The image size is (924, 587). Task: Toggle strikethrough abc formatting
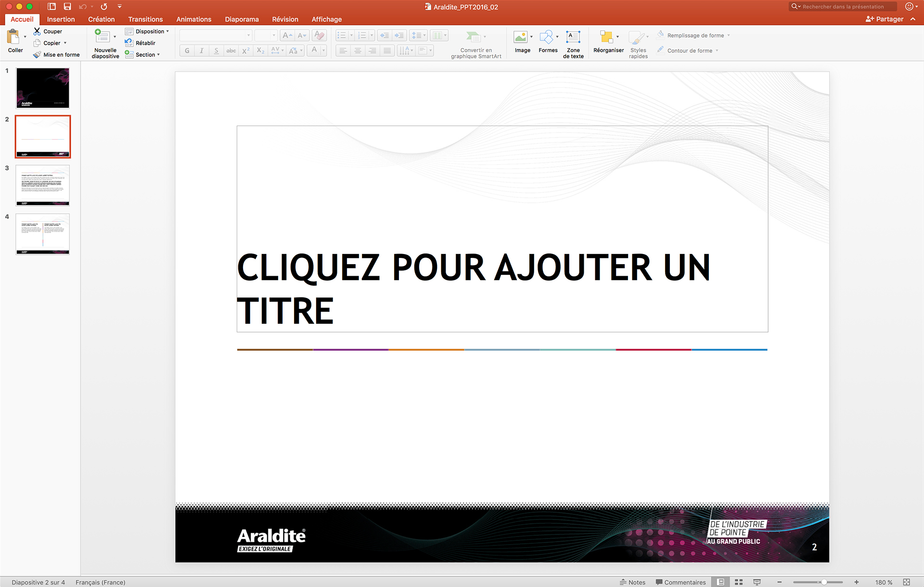point(231,51)
